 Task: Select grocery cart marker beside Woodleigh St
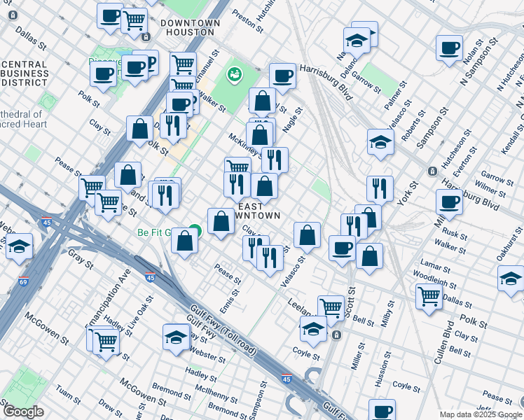[429, 299]
